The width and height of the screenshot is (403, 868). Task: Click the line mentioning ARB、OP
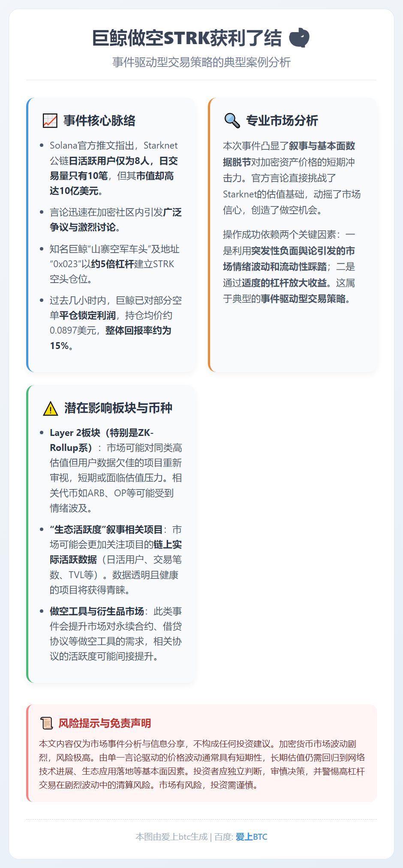click(112, 493)
